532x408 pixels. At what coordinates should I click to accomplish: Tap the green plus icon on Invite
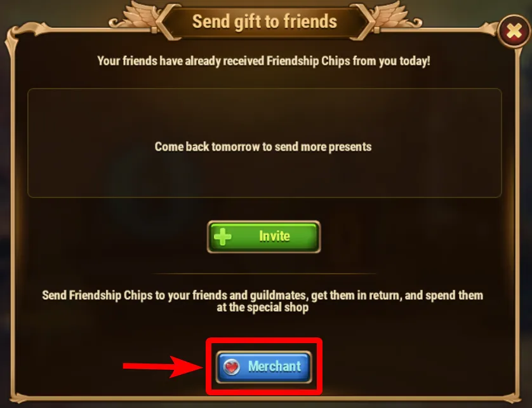pos(223,236)
